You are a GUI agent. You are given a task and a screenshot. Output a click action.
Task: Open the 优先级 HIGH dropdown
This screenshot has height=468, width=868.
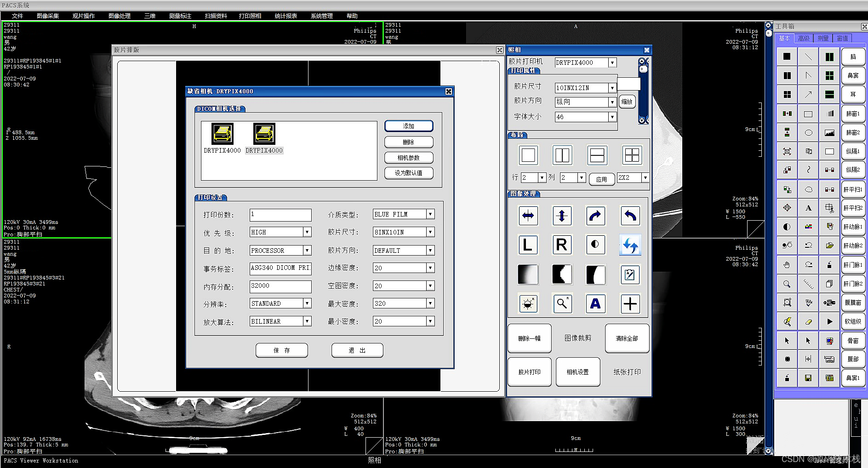click(307, 232)
